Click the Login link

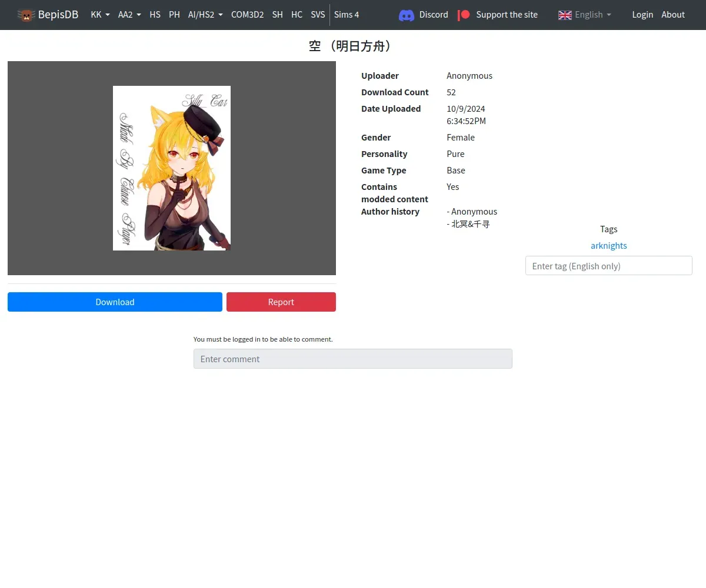642,15
